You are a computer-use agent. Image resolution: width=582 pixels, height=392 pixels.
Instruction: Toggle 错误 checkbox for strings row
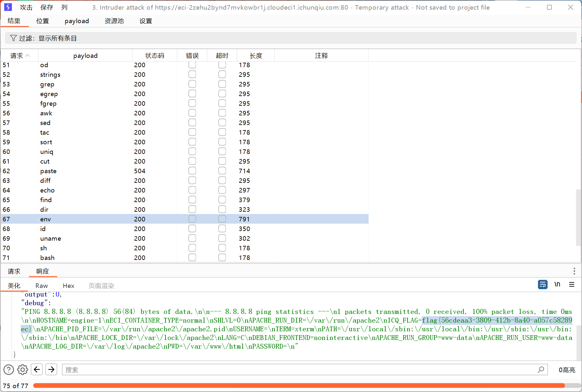click(192, 75)
